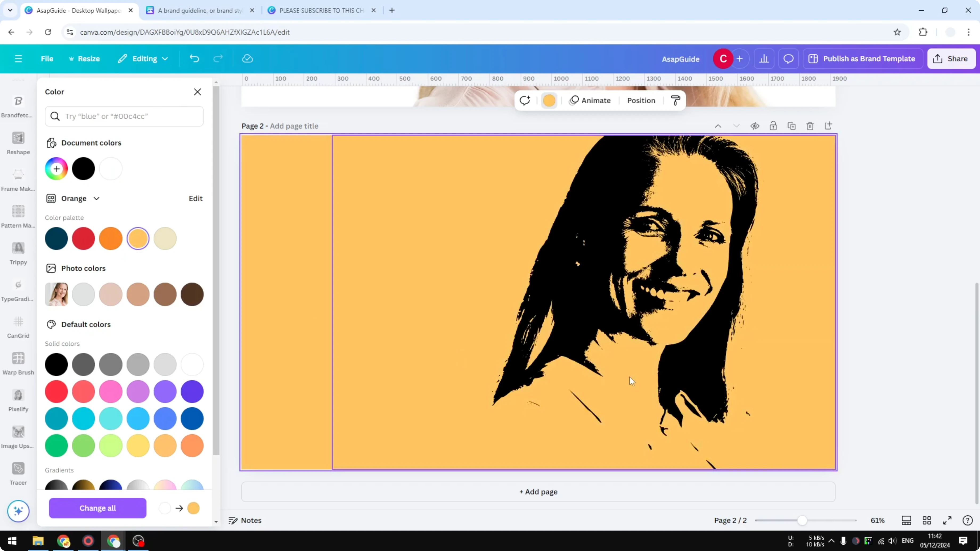The image size is (980, 551).
Task: Toggle Page 2 visibility with eye icon
Action: coord(755,125)
